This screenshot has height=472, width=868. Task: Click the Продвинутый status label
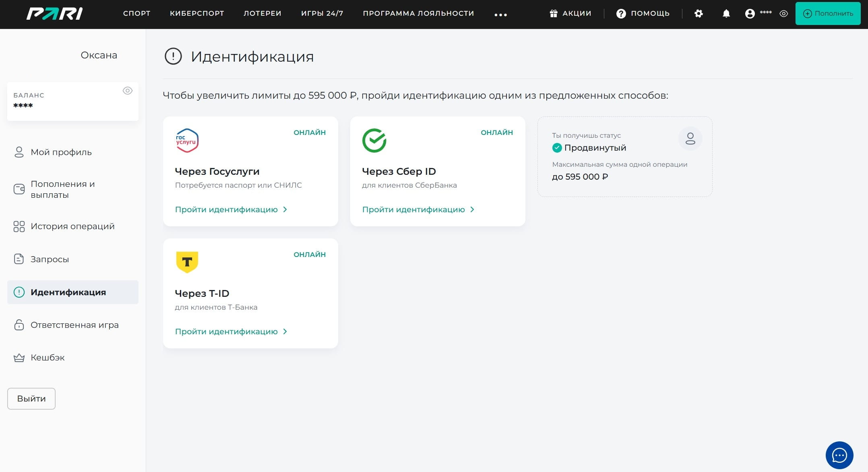[595, 148]
